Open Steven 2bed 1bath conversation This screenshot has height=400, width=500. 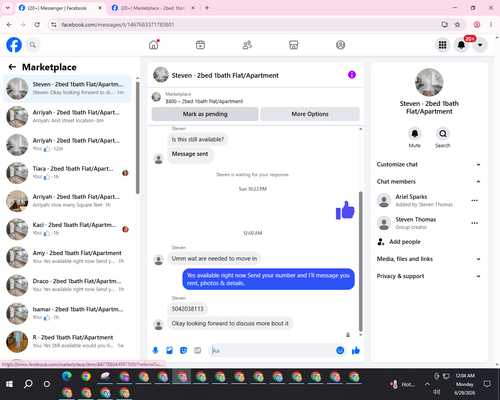(x=67, y=89)
